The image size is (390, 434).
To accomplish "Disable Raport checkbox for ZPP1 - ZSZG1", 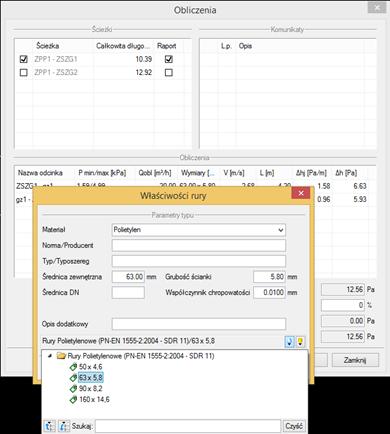I will pos(169,59).
